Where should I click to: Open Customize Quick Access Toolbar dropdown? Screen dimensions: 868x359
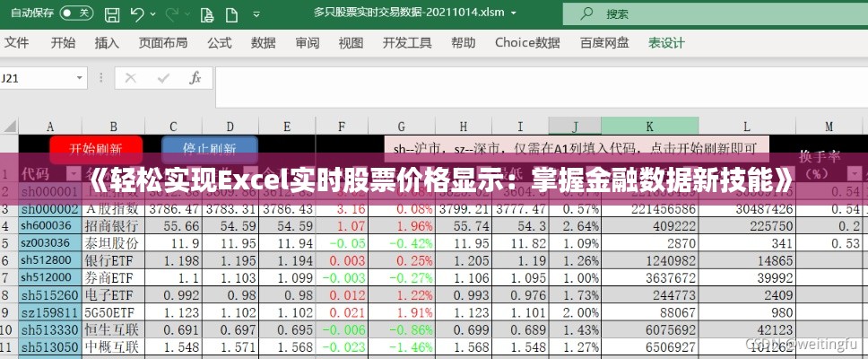[258, 13]
